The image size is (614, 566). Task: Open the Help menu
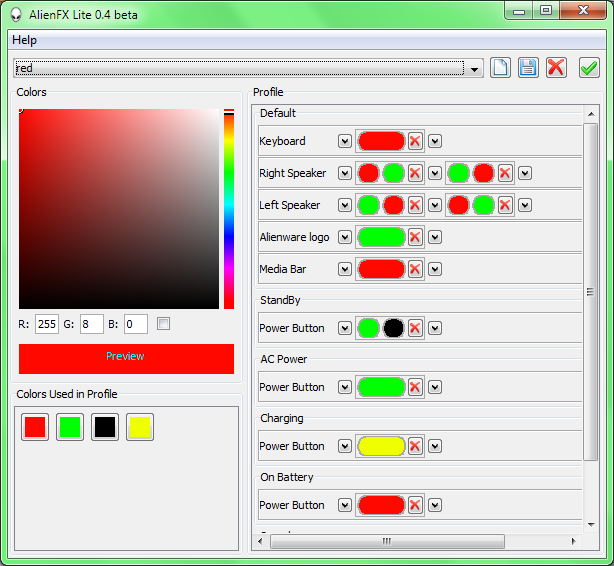click(x=24, y=40)
